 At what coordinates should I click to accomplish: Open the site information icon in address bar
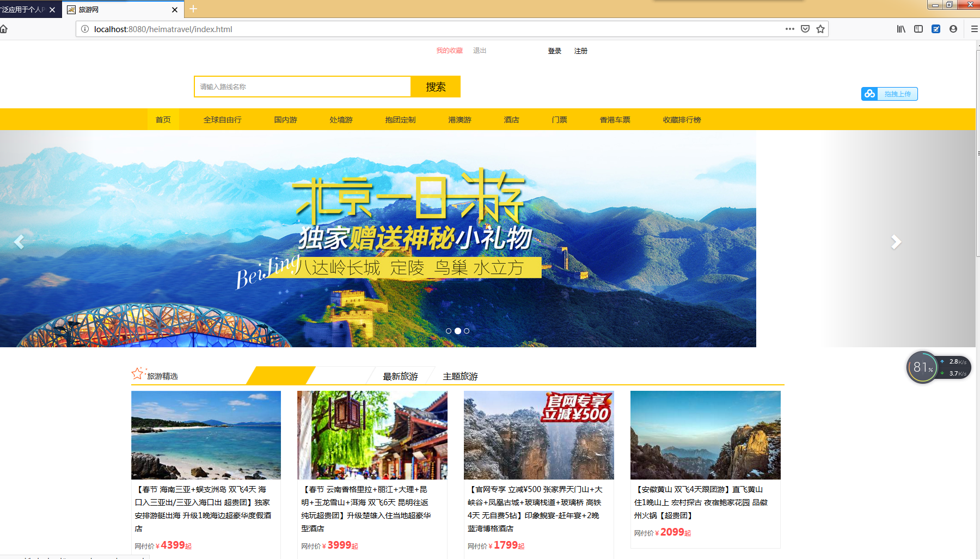click(85, 29)
